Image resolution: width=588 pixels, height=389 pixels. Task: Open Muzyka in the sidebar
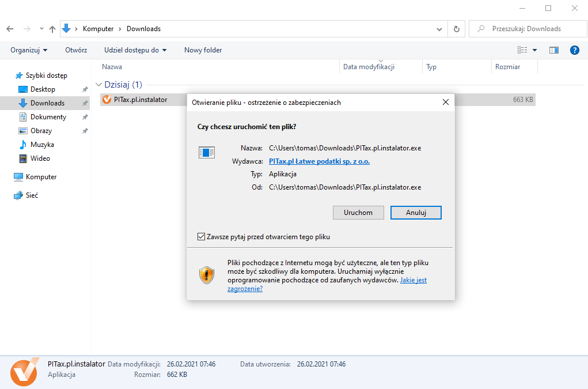point(42,145)
